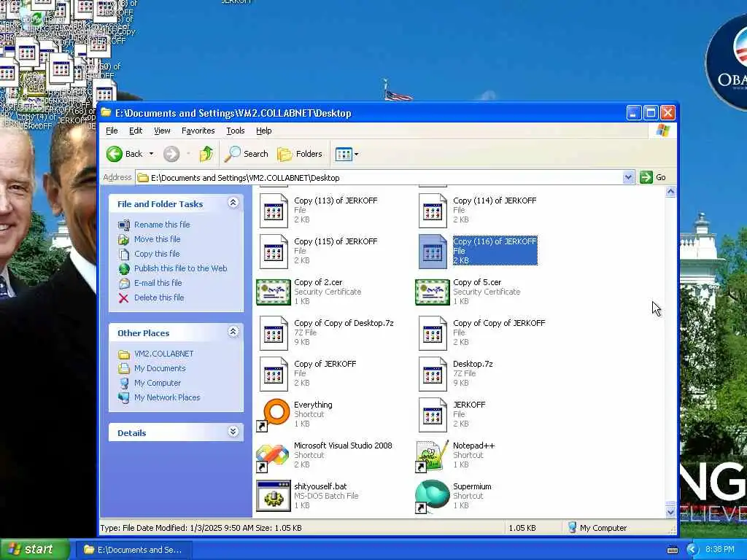This screenshot has height=560, width=747.
Task: Click the keyboard icon in the taskbar
Action: pyautogui.click(x=672, y=550)
